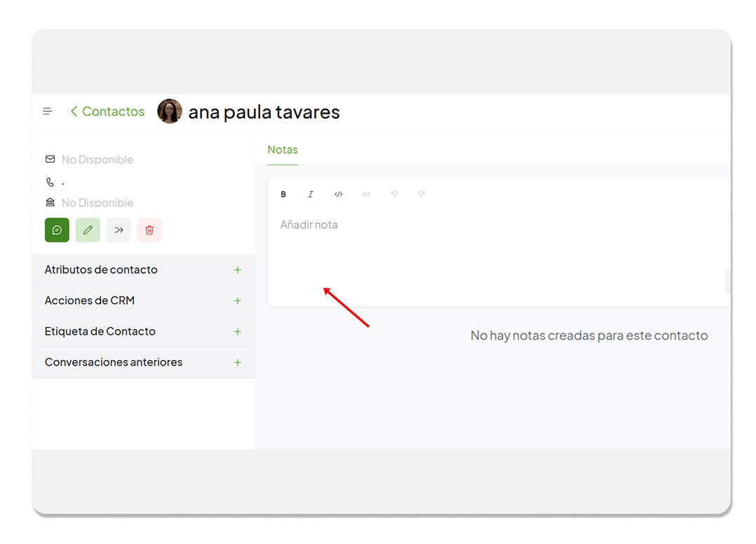The height and width of the screenshot is (544, 756).
Task: Click the Añadir nota text field
Action: 491,253
